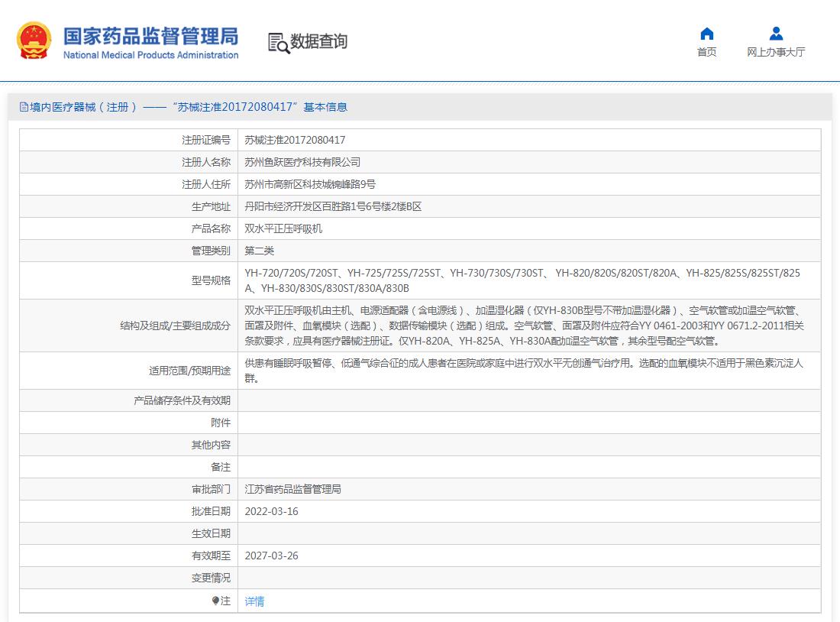The height and width of the screenshot is (622, 840).
Task: Click the production address 丹阳市经济开发区 cell
Action: pyautogui.click(x=333, y=206)
